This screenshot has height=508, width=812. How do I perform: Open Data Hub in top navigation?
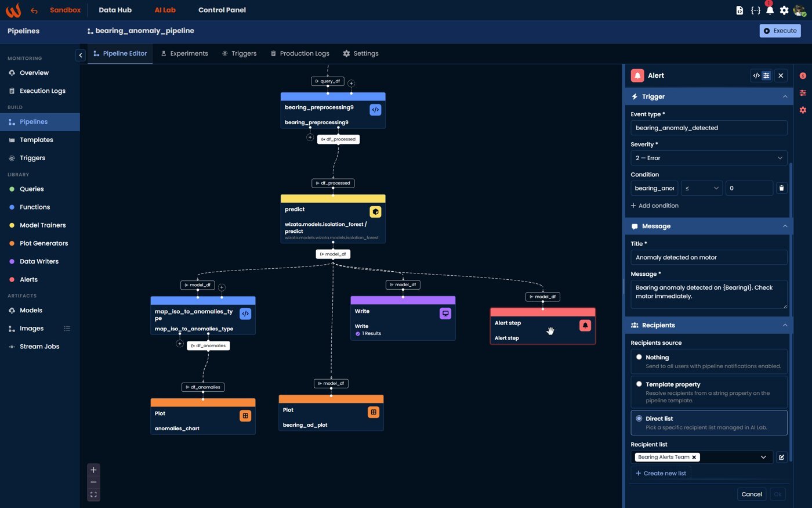tap(115, 10)
